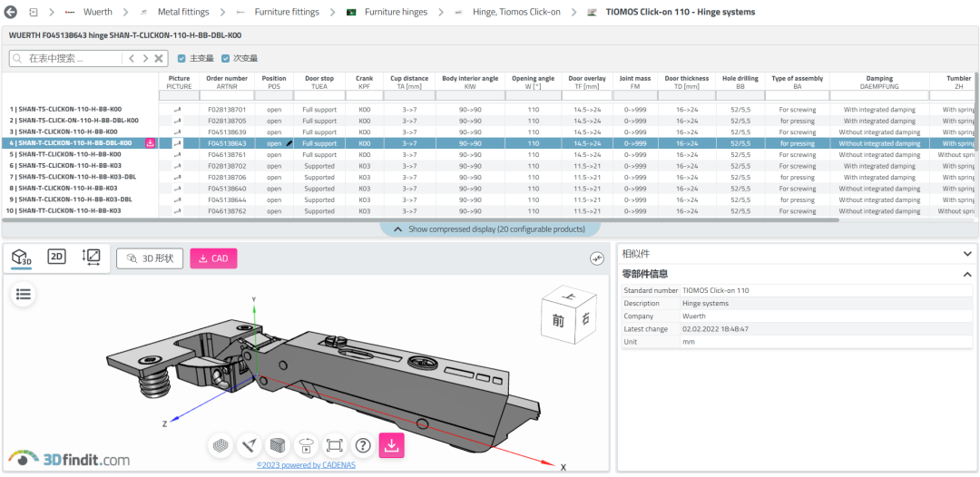Image resolution: width=980 pixels, height=477 pixels.
Task: Toggle the wireframe mesh display icon
Action: (x=220, y=445)
